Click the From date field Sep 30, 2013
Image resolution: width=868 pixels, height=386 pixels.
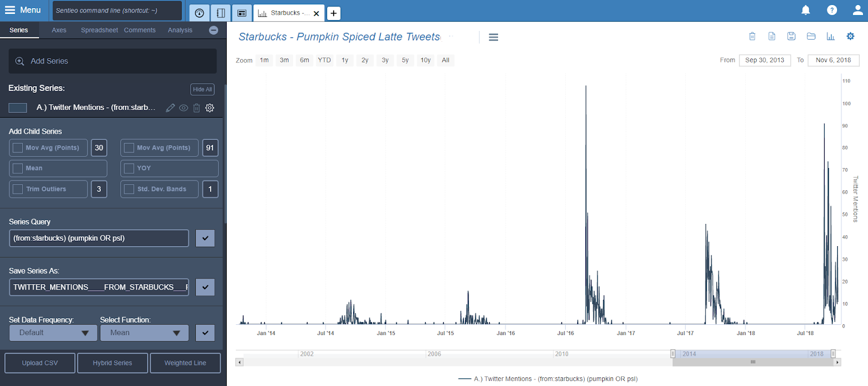tap(764, 60)
